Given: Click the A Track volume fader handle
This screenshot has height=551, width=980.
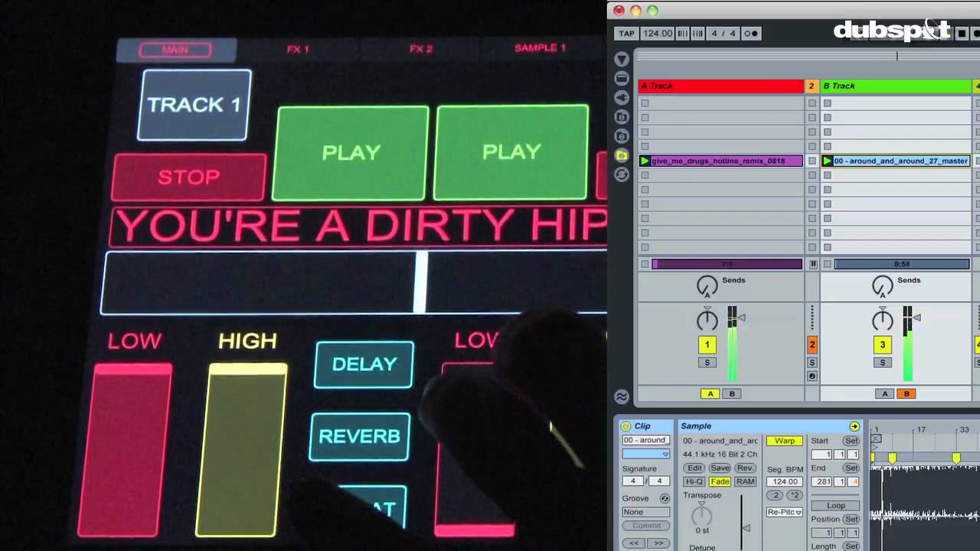Looking at the screenshot, I should coord(742,318).
